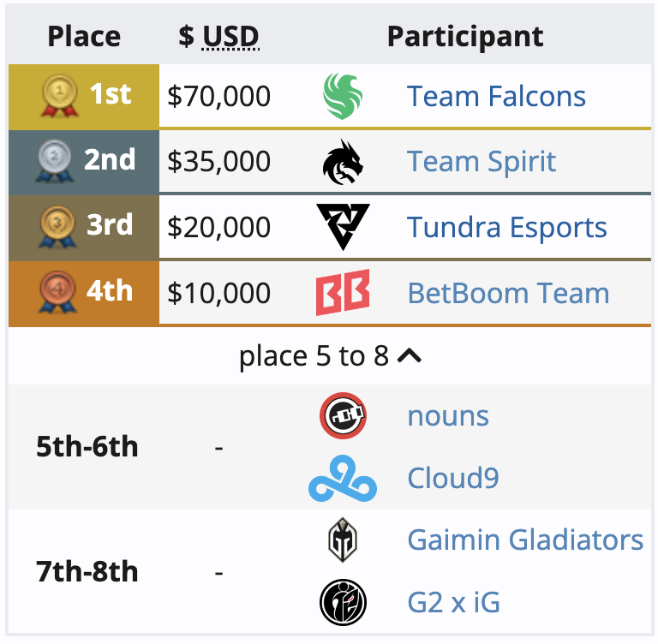Screen dimensions: 658x644
Task: Open the Team Spirit link
Action: [482, 162]
